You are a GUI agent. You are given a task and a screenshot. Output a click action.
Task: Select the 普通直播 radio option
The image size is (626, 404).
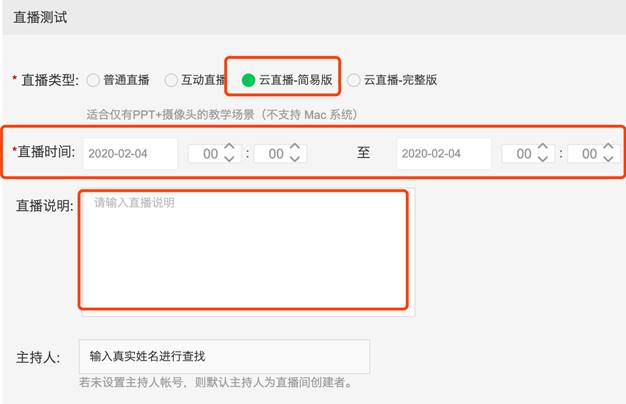(x=93, y=80)
